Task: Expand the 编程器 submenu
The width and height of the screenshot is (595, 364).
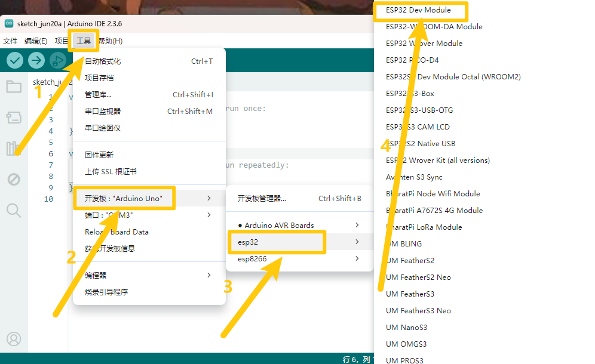Action: click(149, 275)
